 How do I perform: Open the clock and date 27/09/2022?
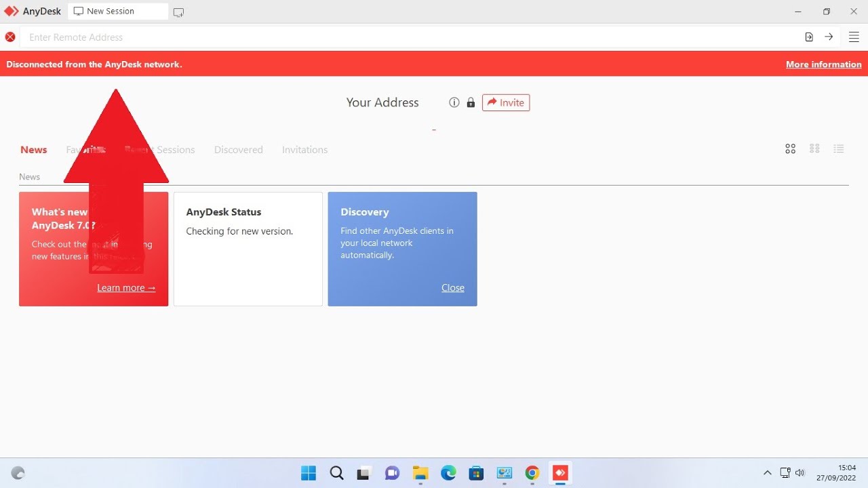coord(837,473)
